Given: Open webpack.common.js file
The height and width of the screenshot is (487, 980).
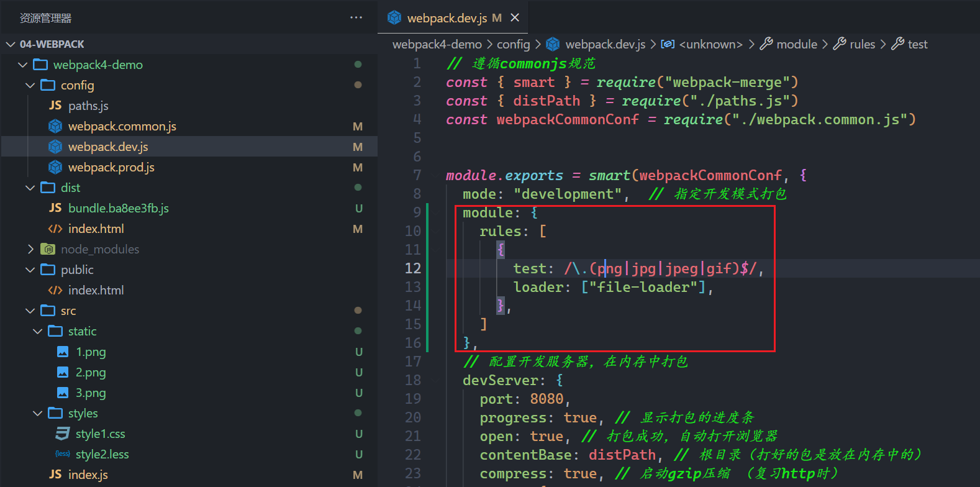Looking at the screenshot, I should [122, 126].
